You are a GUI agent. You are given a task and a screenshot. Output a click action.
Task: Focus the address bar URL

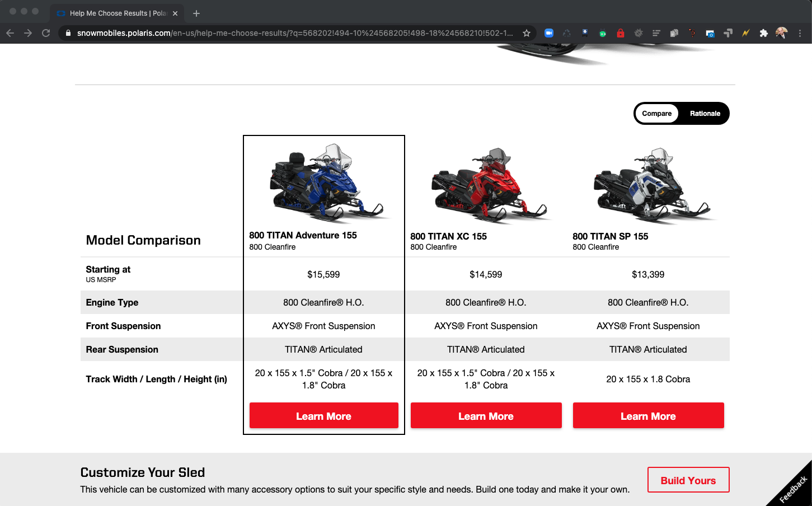point(295,33)
